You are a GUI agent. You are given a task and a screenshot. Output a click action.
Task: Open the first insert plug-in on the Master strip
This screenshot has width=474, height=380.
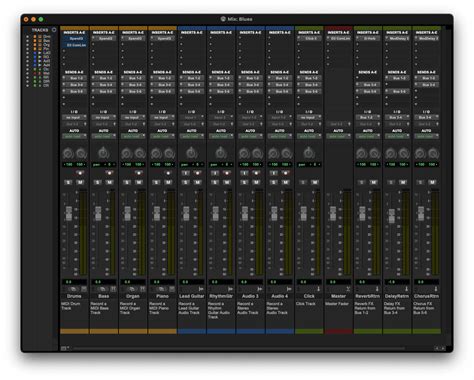pos(340,39)
